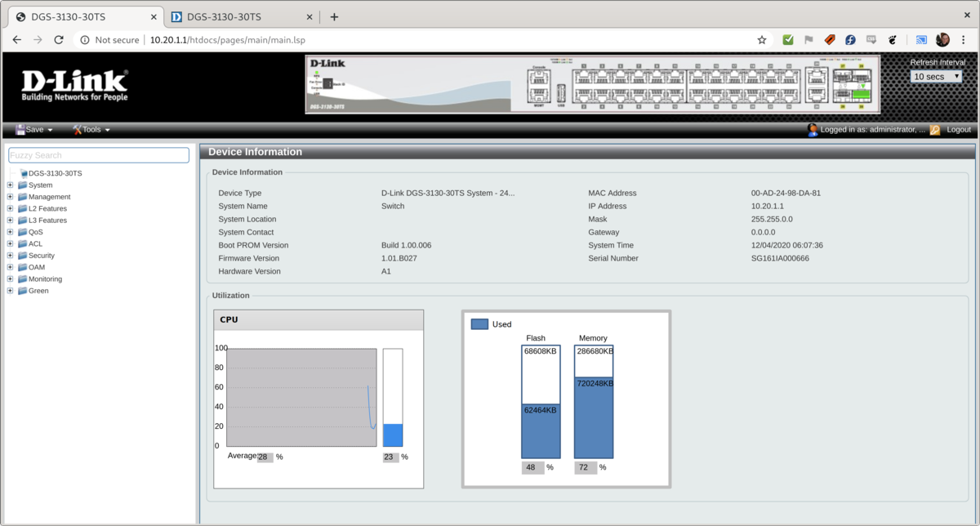
Task: Click the Chrome cast extension icon
Action: pos(921,39)
